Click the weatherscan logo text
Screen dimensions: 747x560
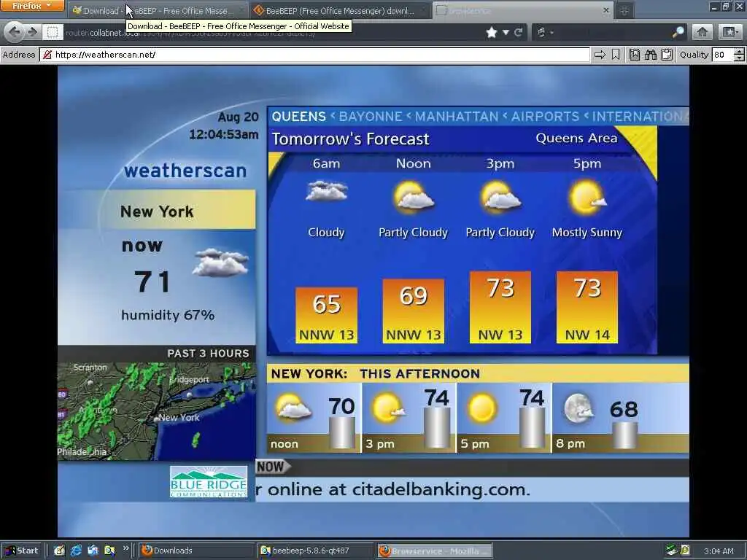tap(185, 171)
